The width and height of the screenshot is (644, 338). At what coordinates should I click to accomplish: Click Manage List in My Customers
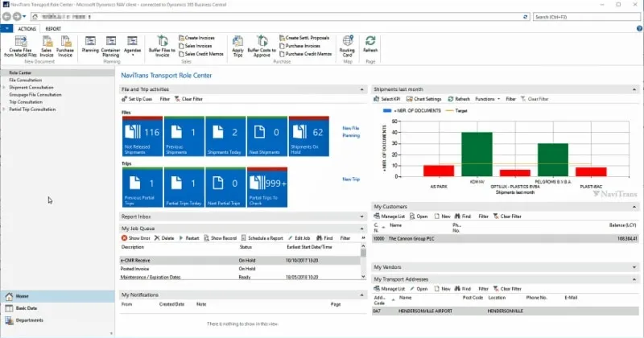(x=389, y=216)
